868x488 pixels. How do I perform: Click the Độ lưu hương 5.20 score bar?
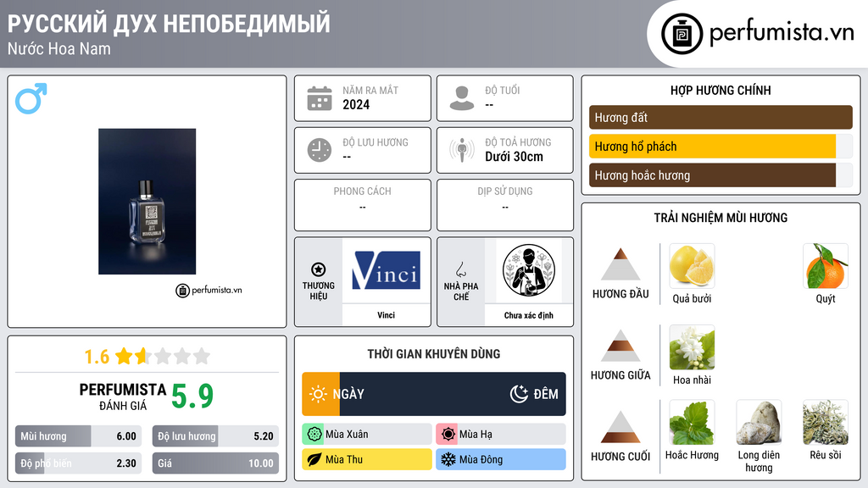[x=215, y=436]
